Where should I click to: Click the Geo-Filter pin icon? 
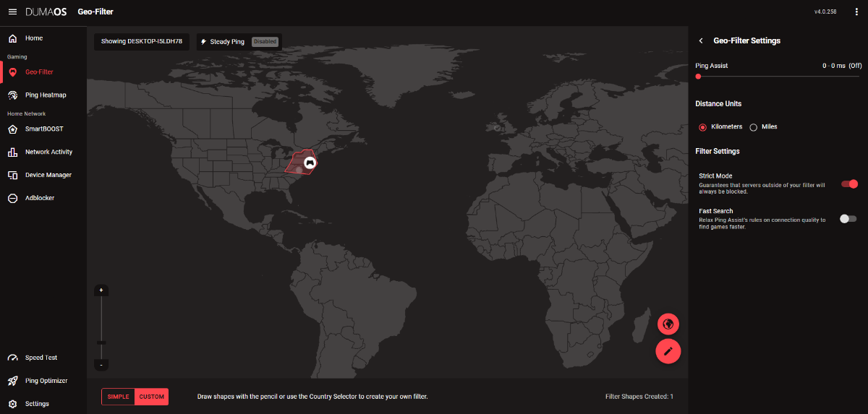(12, 72)
